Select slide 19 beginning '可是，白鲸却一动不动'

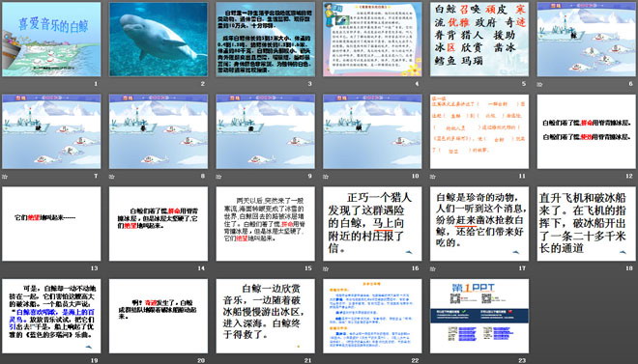(51, 316)
